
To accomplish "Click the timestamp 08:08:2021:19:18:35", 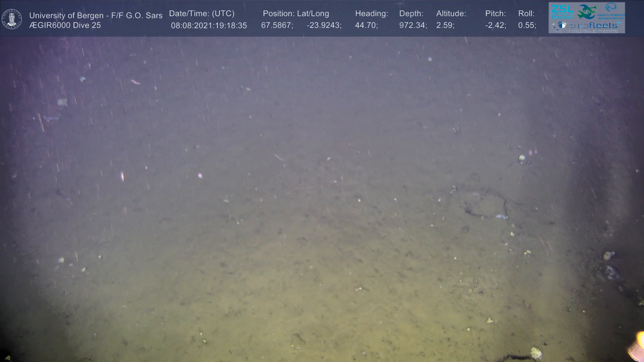I will click(209, 25).
